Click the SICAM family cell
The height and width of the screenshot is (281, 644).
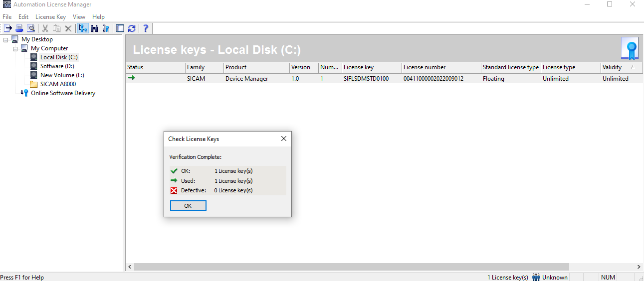click(196, 79)
